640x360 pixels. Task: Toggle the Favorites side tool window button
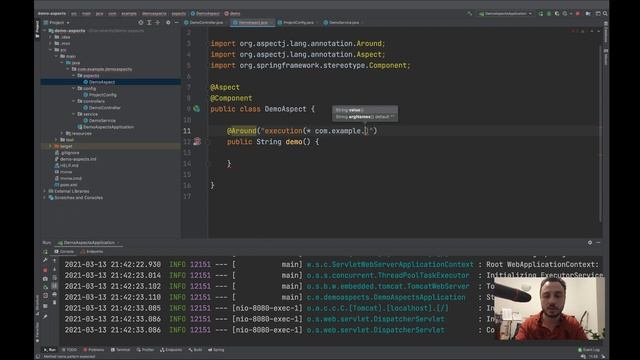point(37,331)
